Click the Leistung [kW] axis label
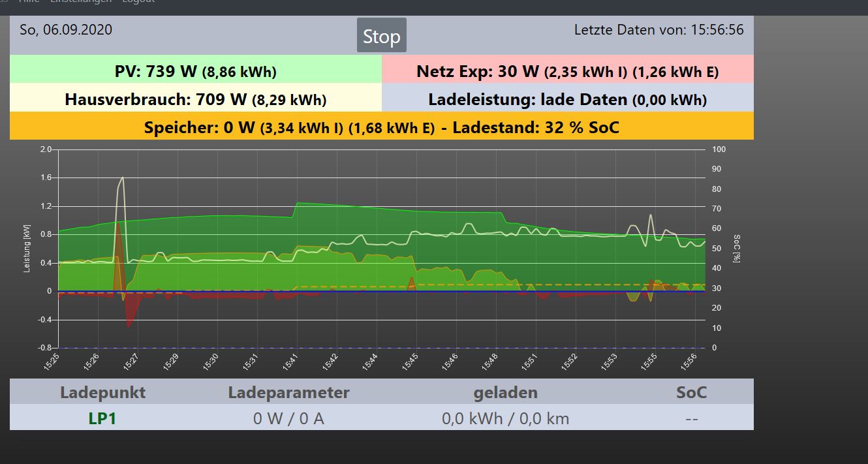This screenshot has height=464, width=868. click(27, 248)
